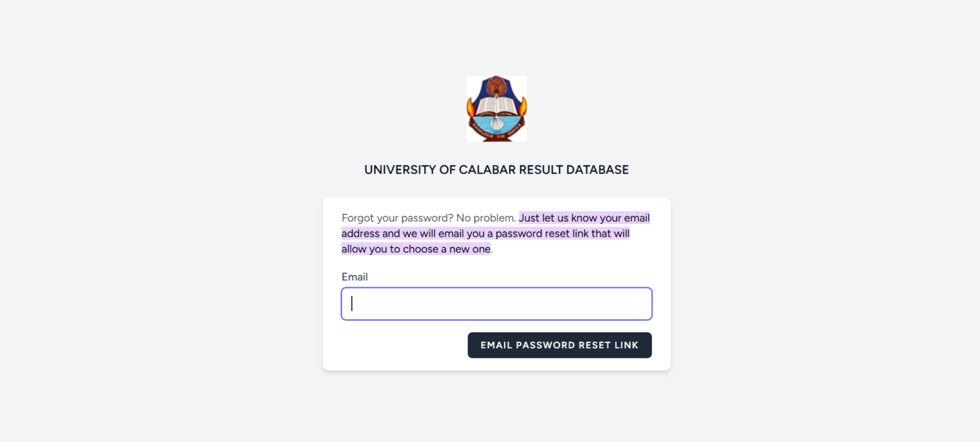Click the University of Calabar crest logo
This screenshot has height=442, width=980.
(496, 108)
